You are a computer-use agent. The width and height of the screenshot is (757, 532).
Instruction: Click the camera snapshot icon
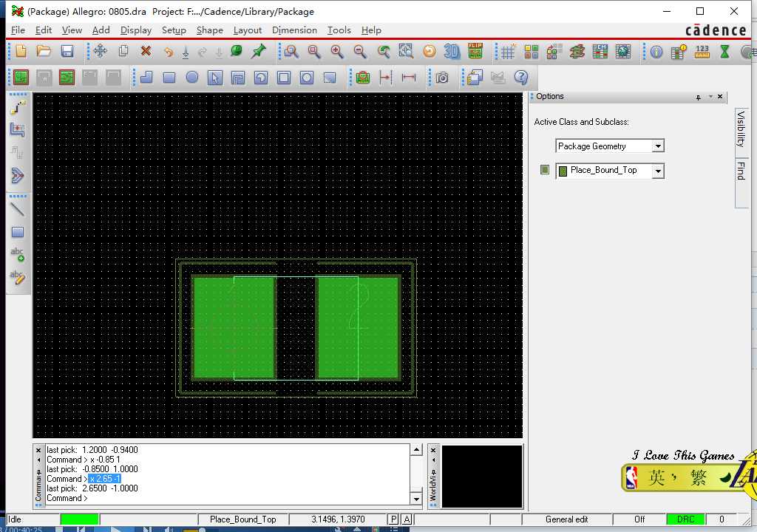(x=442, y=78)
